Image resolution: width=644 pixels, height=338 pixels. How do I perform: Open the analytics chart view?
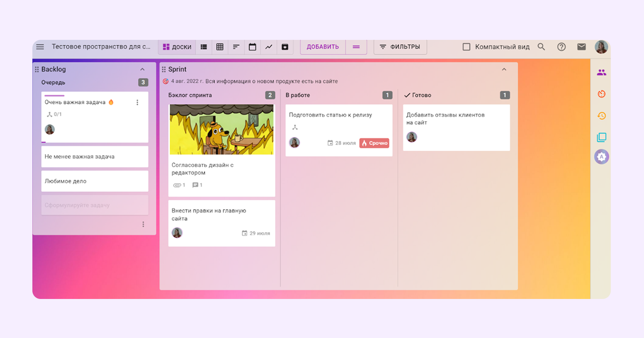269,47
